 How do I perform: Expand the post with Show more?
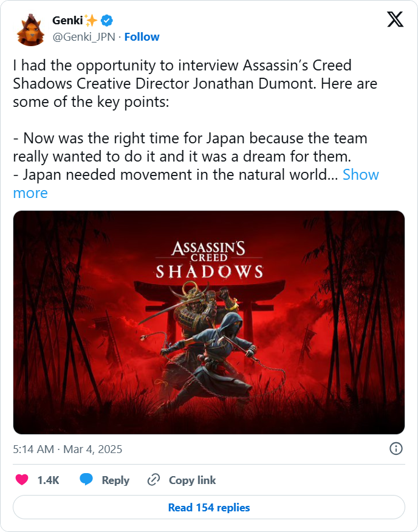pos(360,175)
